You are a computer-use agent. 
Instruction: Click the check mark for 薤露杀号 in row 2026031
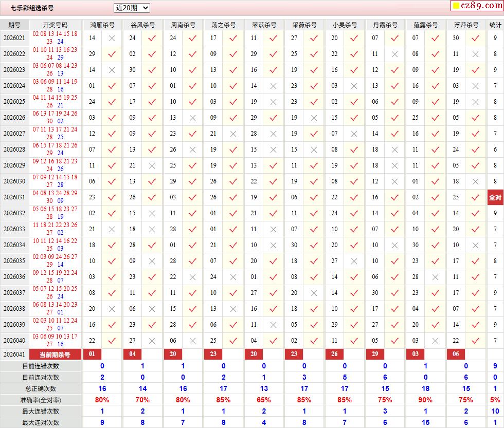tap(435, 197)
